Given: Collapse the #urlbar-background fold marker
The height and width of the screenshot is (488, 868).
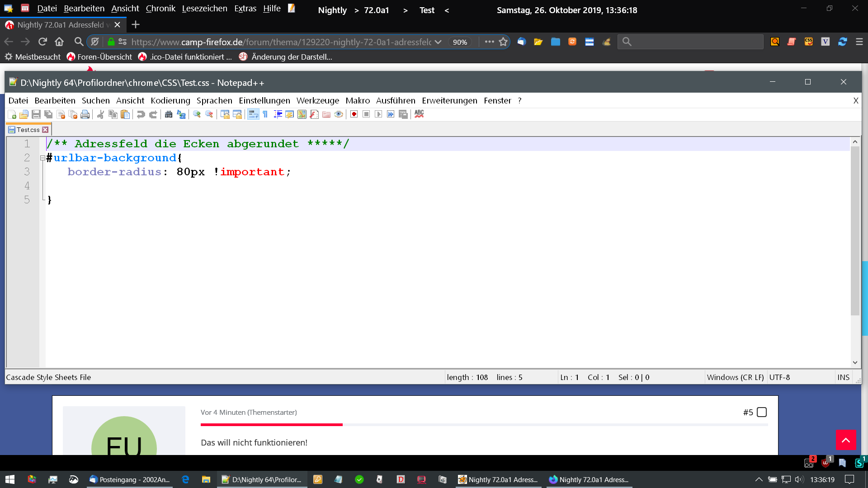Looking at the screenshot, I should [x=42, y=158].
